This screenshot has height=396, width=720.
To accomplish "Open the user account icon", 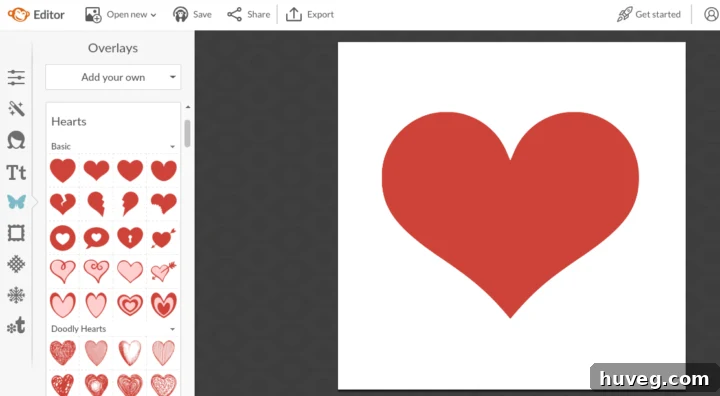I will click(x=711, y=15).
